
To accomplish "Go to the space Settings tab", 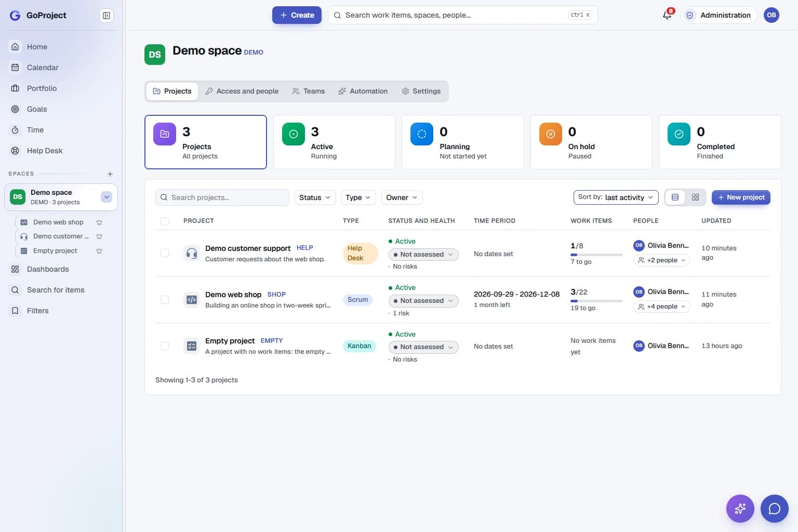I will pos(421,91).
